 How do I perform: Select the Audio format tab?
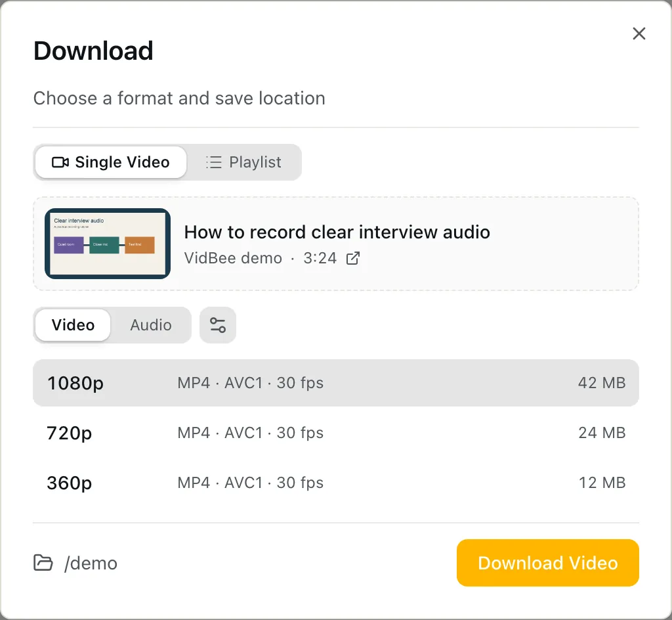tap(151, 325)
